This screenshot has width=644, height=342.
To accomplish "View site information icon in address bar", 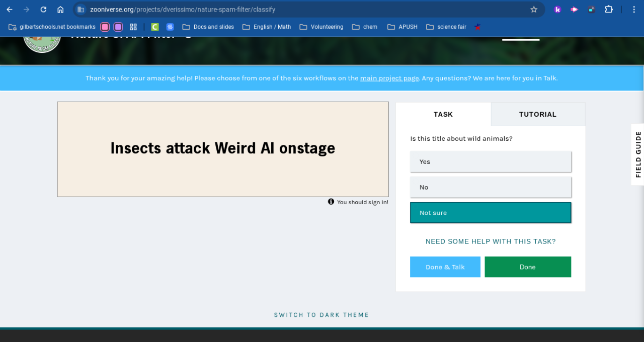I will click(80, 10).
